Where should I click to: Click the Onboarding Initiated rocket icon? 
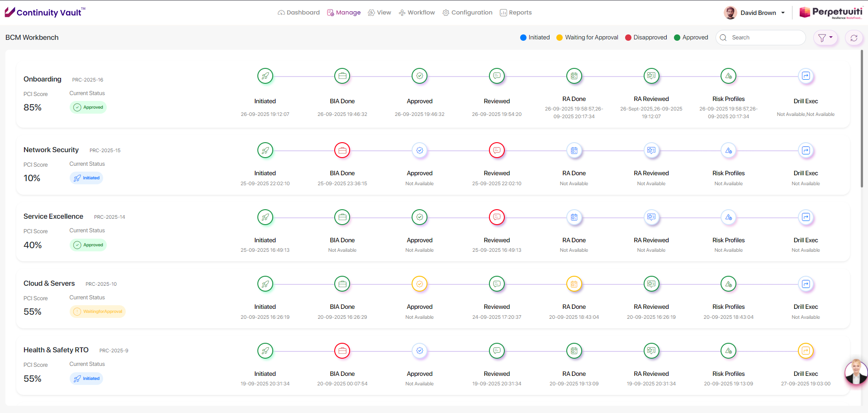click(x=265, y=76)
